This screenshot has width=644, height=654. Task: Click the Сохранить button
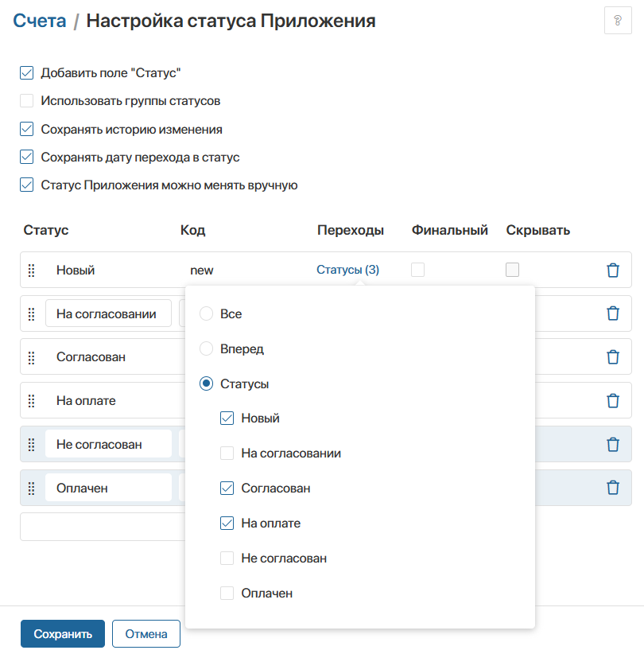point(63,633)
